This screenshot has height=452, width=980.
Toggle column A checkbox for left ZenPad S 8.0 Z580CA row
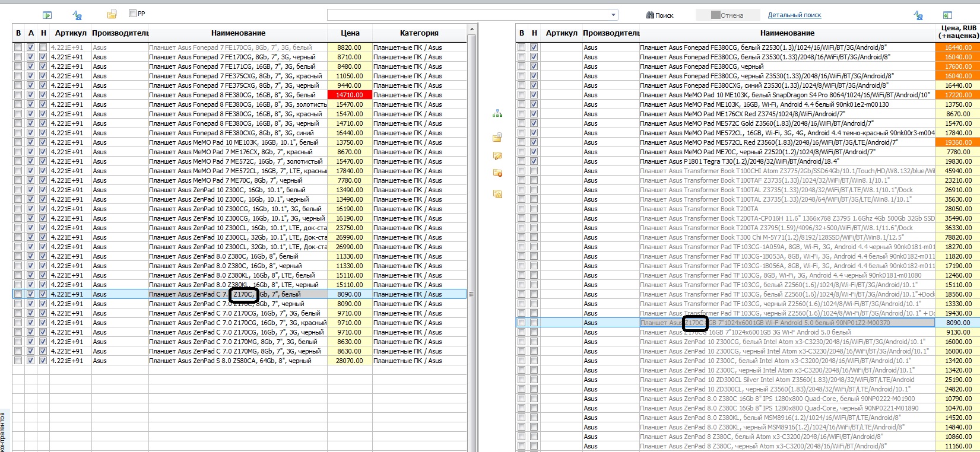tap(31, 361)
